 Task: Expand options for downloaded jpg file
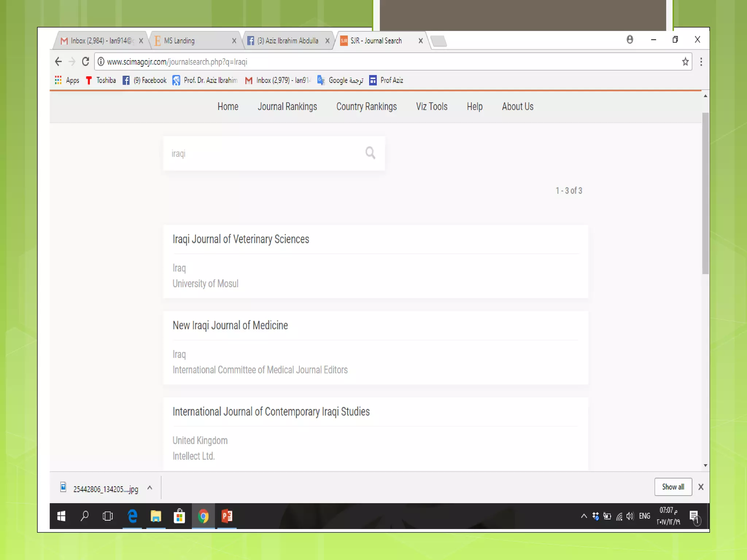click(x=150, y=488)
